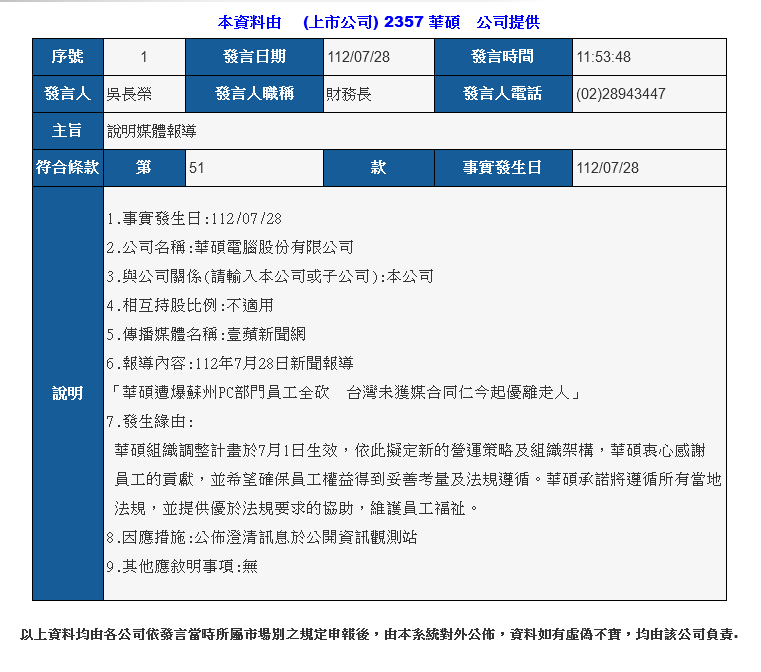
Task: Click the line starting '法規,並提供優於法規要求的協助'
Action: [297, 508]
